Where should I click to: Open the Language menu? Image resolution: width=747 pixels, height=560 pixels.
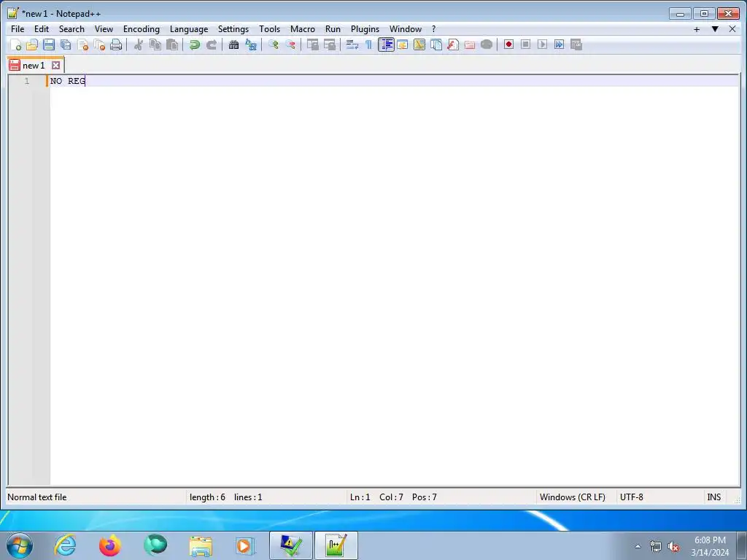(189, 29)
